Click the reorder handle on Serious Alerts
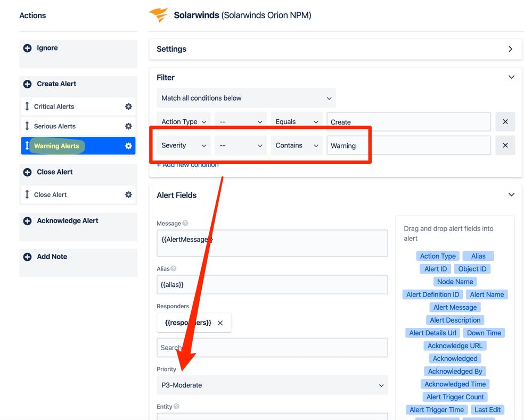The width and height of the screenshot is (532, 420). click(x=27, y=126)
